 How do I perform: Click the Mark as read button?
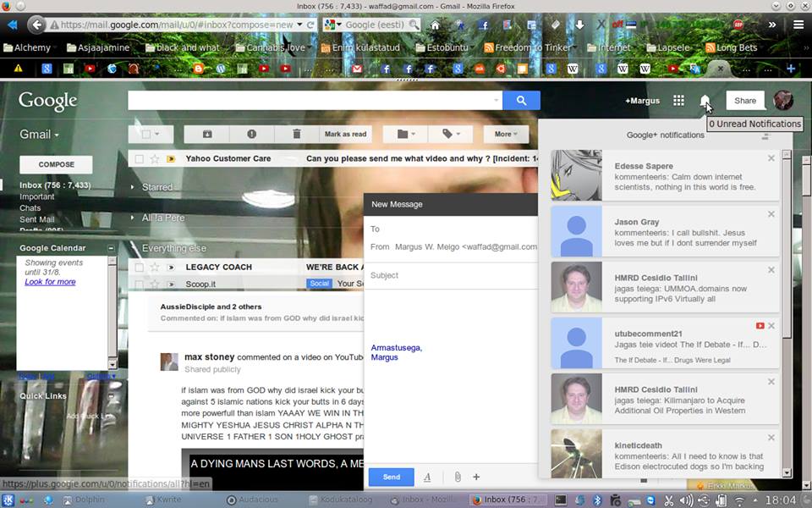pos(345,134)
